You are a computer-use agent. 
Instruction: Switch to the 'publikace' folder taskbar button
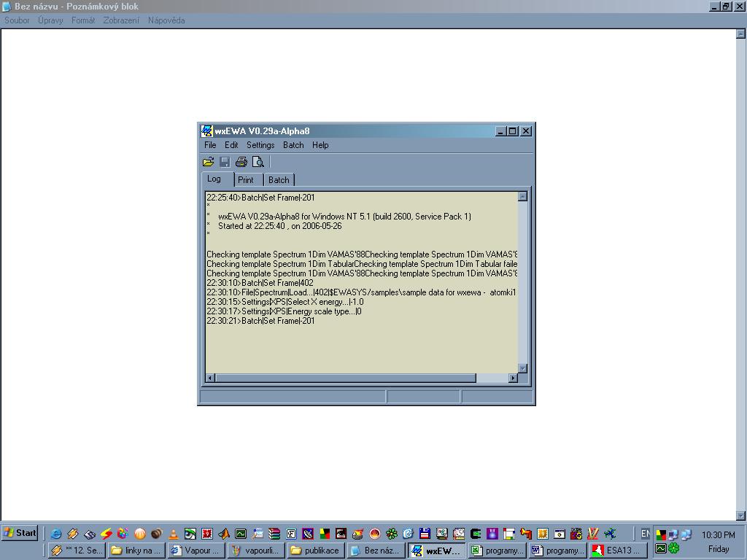[317, 551]
